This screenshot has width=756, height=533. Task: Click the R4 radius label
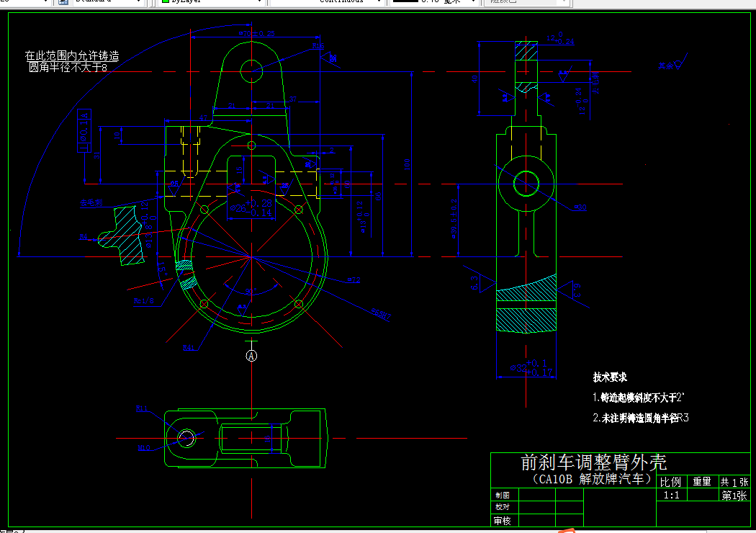(84, 237)
